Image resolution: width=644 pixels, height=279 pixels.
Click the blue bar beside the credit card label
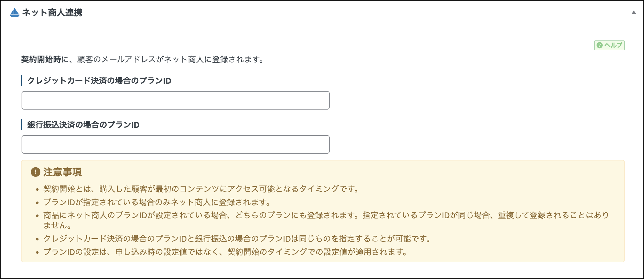pos(22,81)
